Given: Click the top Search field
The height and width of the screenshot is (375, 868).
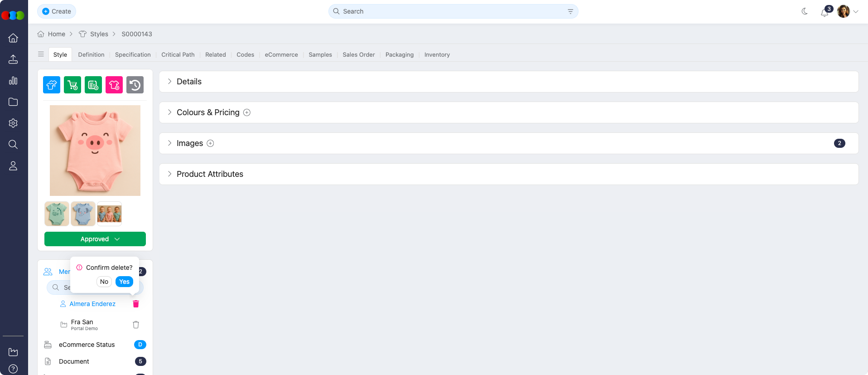Looking at the screenshot, I should [453, 11].
